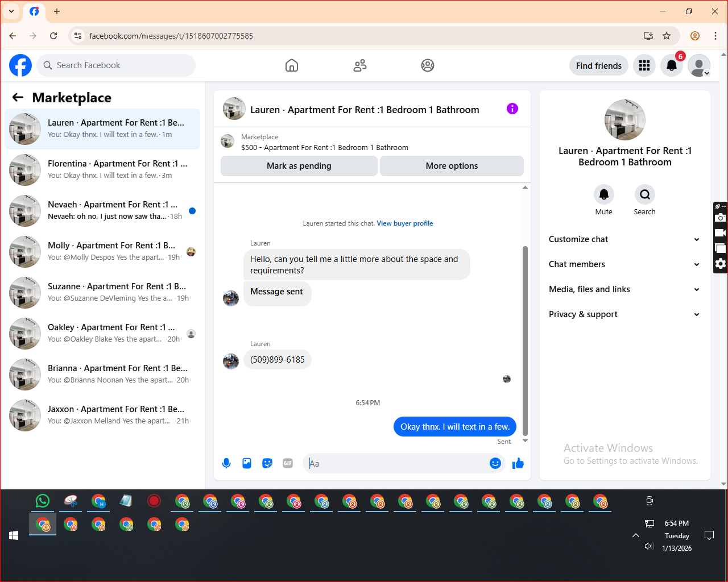
Task: Click the install app icon in the address bar
Action: [x=648, y=36]
